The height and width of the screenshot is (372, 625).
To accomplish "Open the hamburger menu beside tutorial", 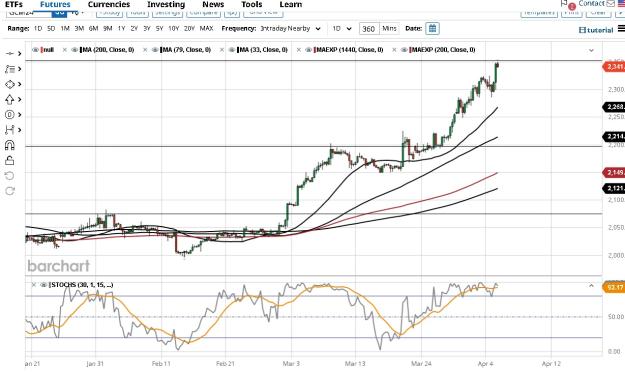I will [621, 29].
